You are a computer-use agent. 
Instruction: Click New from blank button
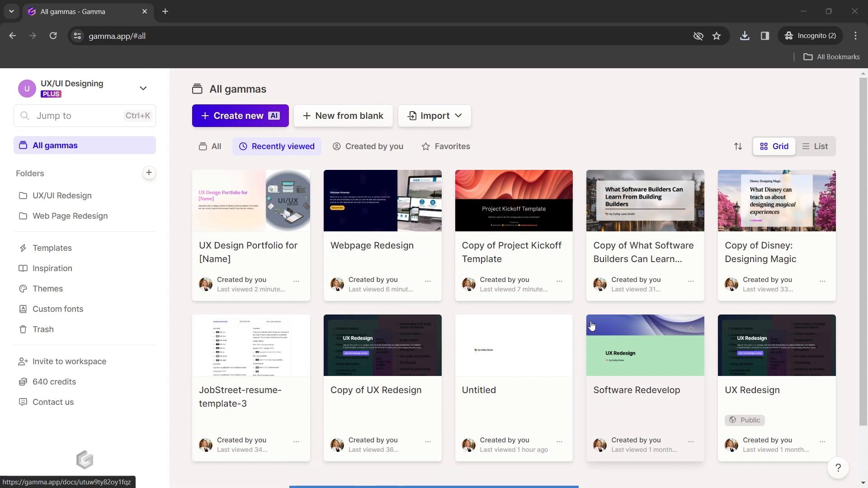coord(344,115)
